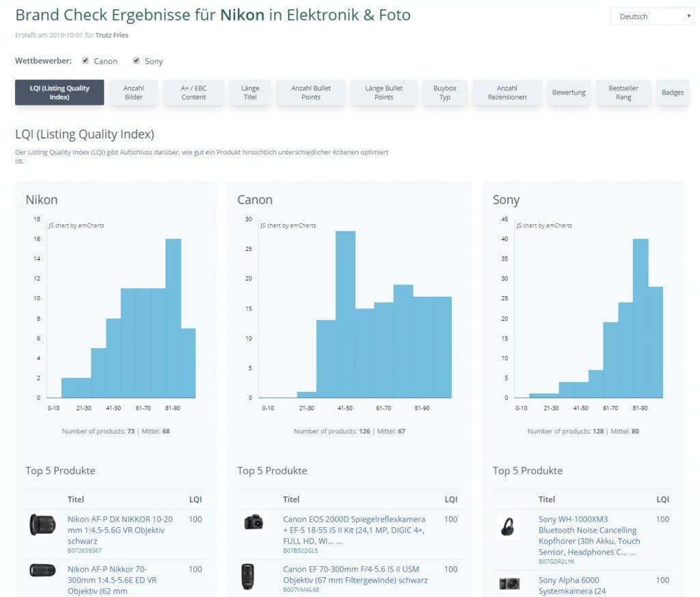The width and height of the screenshot is (700, 597).
Task: Click the Nikon 'Top 5 Produkte' heading
Action: [x=60, y=470]
